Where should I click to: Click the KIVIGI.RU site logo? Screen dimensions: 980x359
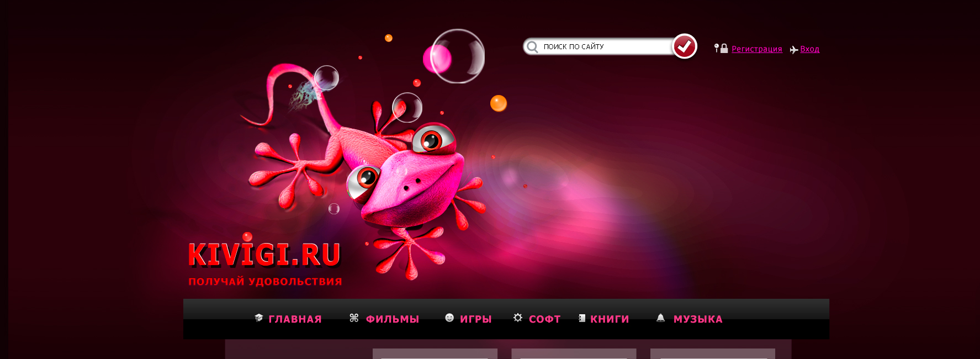[264, 255]
